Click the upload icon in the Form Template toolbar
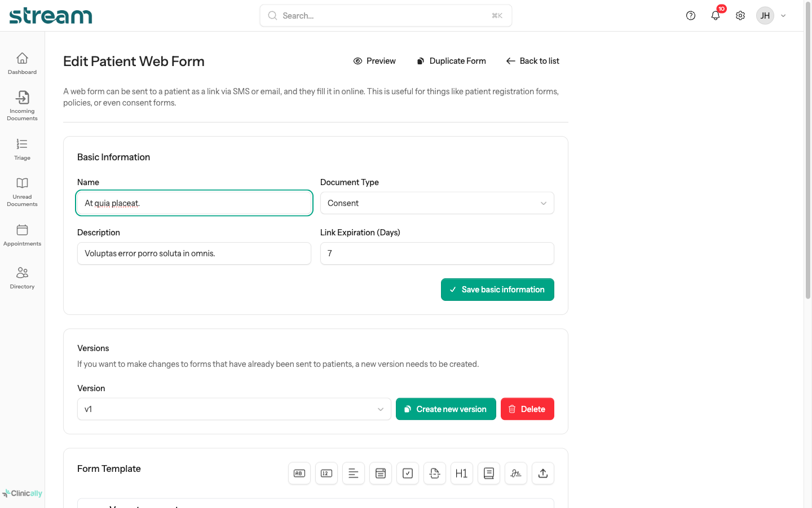Screen dimensions: 812x508 (542, 473)
